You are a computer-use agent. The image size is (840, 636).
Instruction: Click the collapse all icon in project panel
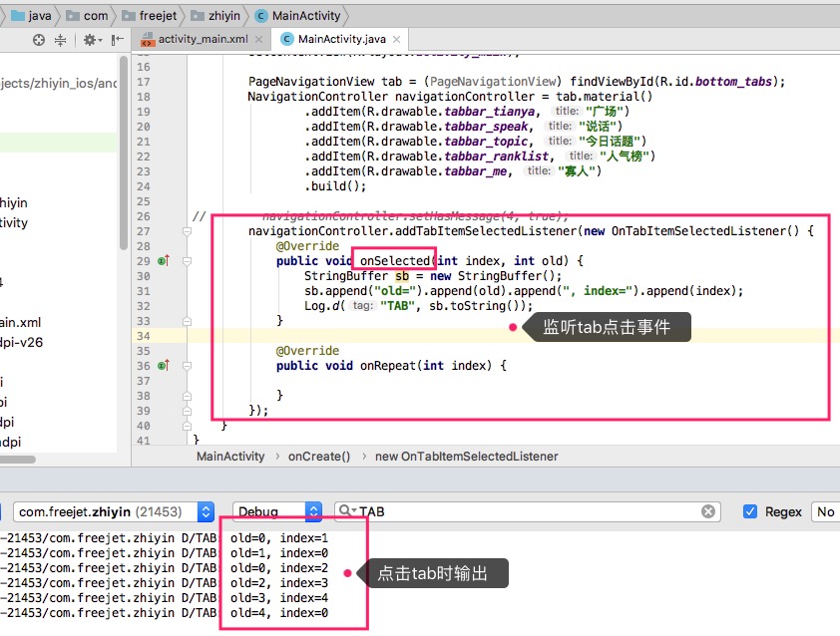pyautogui.click(x=61, y=40)
